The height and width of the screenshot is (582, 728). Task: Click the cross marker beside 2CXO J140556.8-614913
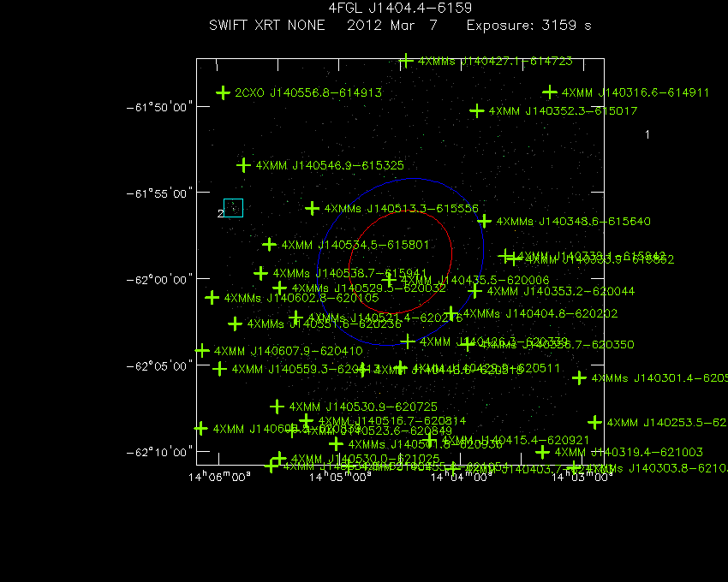[x=224, y=92]
